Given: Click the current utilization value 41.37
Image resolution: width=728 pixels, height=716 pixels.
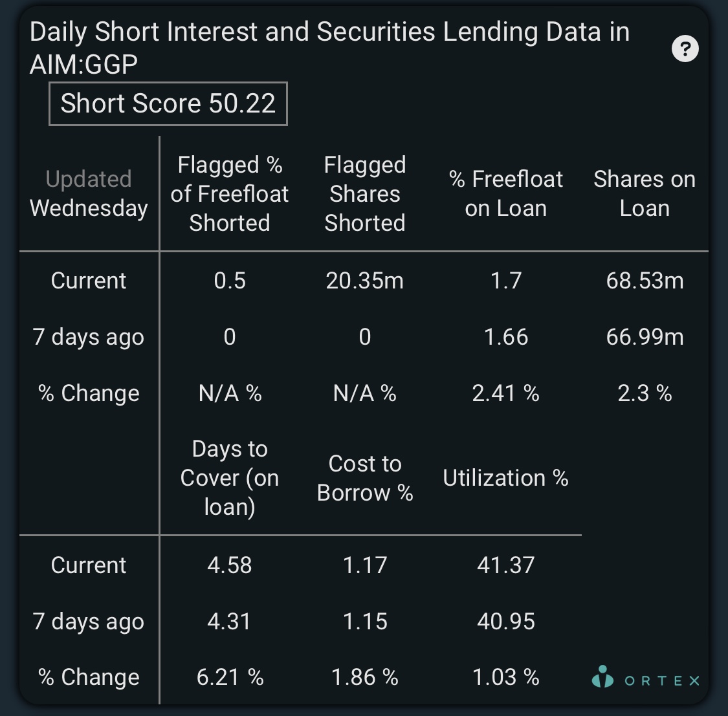Looking at the screenshot, I should (x=505, y=565).
